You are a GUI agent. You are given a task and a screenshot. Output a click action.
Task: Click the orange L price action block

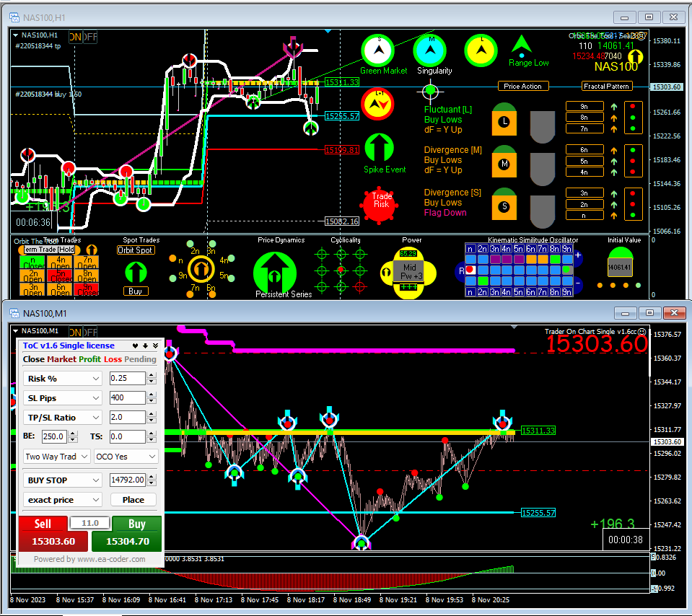pyautogui.click(x=504, y=120)
